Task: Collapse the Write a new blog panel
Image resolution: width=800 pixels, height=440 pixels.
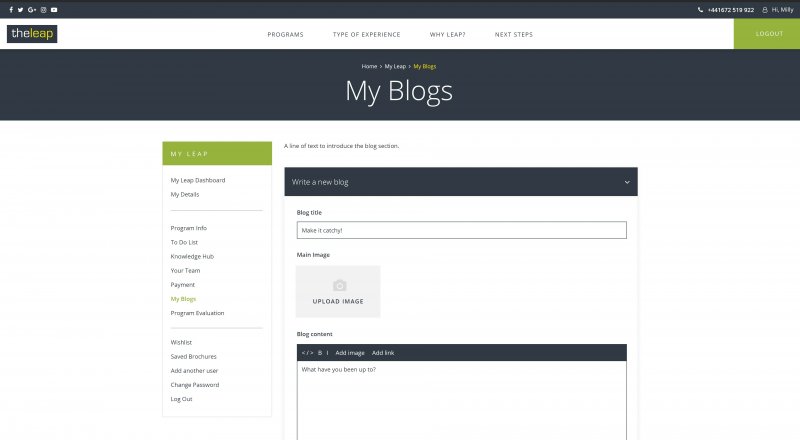Action: tap(626, 182)
